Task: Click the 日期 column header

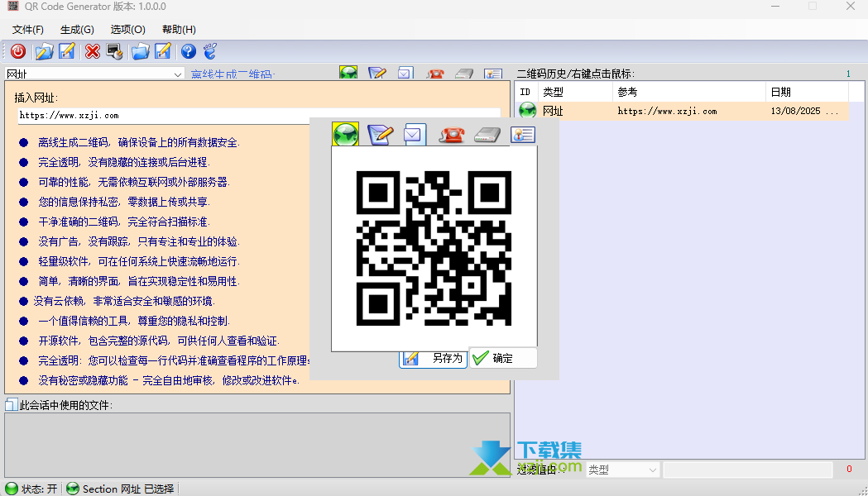Action: pyautogui.click(x=807, y=92)
